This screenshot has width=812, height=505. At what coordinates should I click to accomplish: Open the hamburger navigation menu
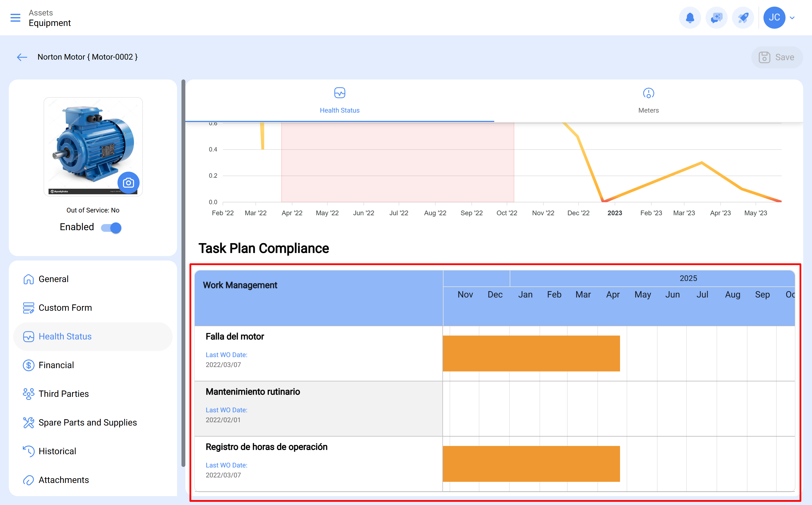(x=15, y=18)
